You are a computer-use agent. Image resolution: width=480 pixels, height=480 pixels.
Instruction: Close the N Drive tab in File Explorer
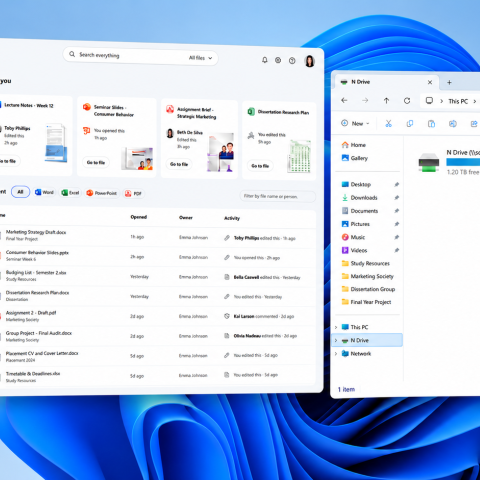(430, 82)
